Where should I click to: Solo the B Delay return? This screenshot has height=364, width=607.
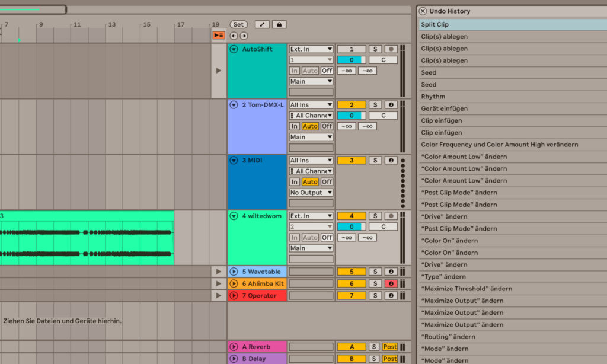(374, 359)
